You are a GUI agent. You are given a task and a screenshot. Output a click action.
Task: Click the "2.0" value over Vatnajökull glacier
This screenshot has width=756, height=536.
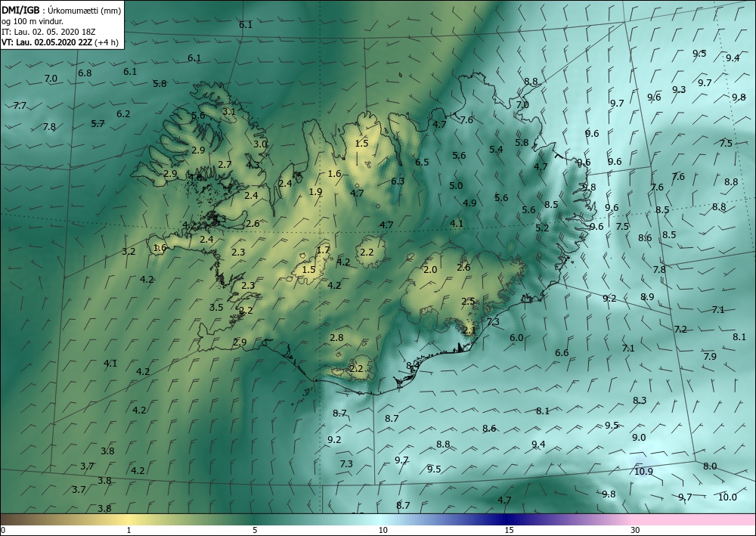[430, 269]
